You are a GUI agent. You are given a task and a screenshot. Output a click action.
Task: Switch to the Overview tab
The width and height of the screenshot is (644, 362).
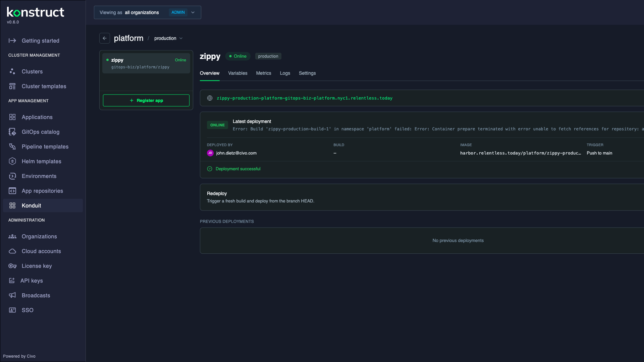pos(210,73)
